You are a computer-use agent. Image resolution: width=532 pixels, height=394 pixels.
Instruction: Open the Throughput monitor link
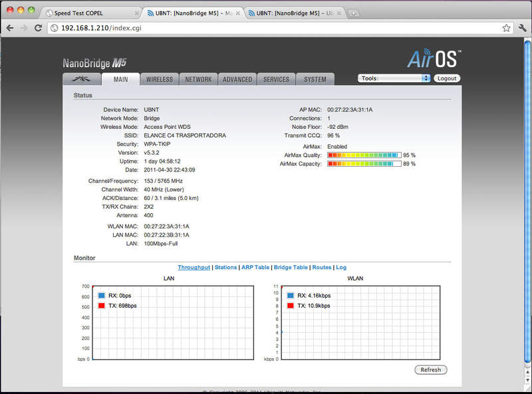point(194,267)
